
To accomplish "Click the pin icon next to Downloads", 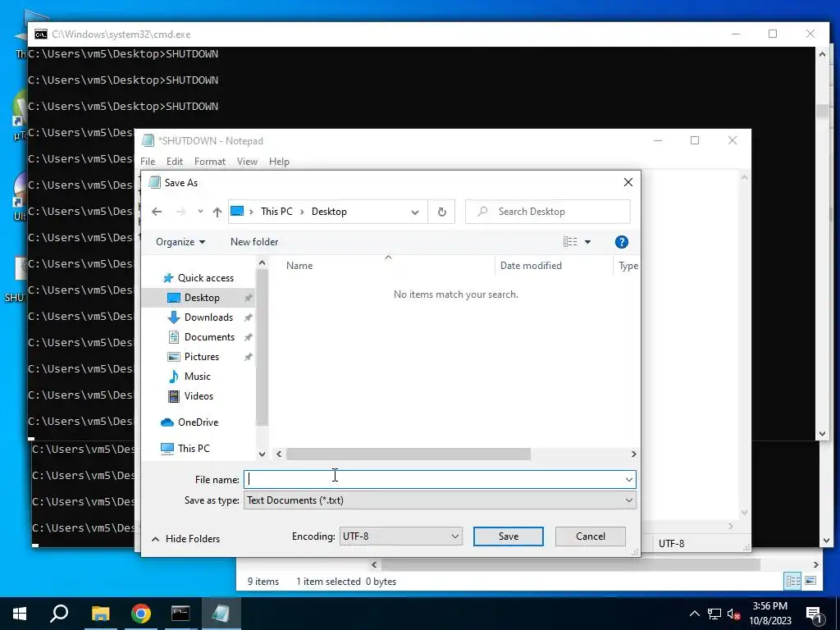I will tap(248, 317).
